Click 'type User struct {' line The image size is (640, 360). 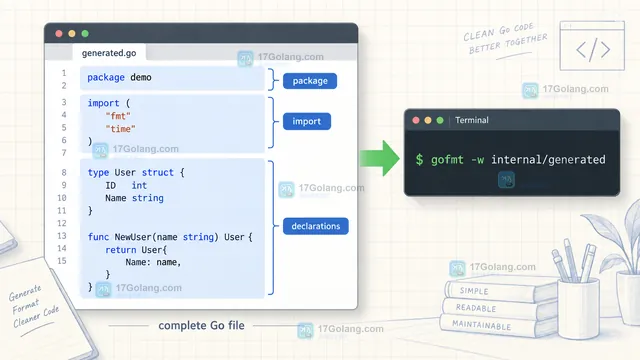pyautogui.click(x=136, y=173)
